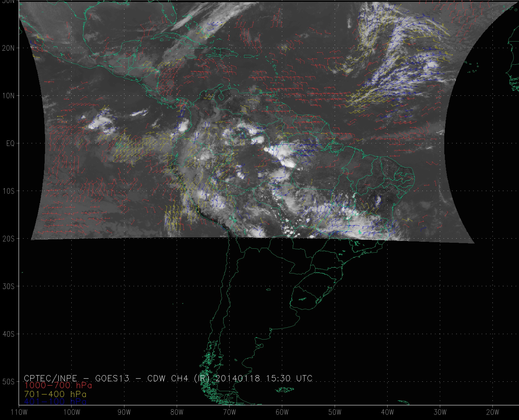The width and height of the screenshot is (519, 420).
Task: Click the 20S latitude label
Action: (x=8, y=239)
